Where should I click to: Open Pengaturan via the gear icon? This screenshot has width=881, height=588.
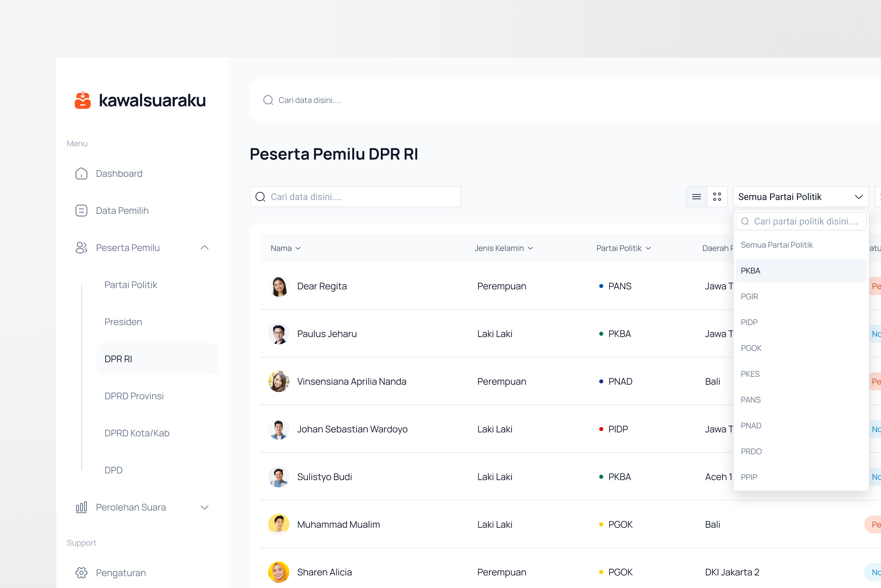tap(81, 573)
